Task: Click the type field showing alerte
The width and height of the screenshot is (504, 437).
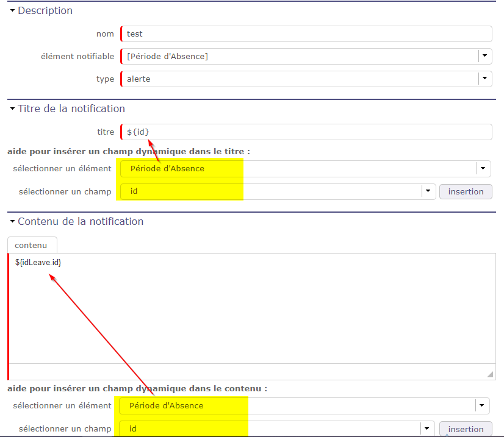Action: [299, 79]
